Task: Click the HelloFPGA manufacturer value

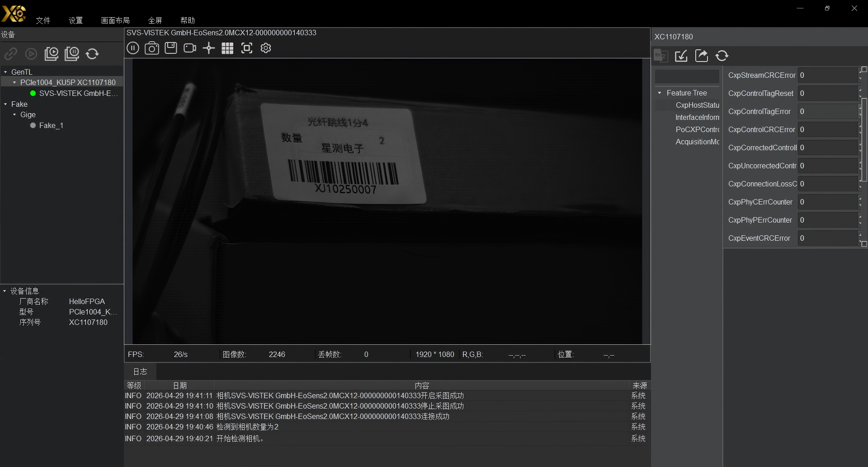Action: [x=87, y=301]
